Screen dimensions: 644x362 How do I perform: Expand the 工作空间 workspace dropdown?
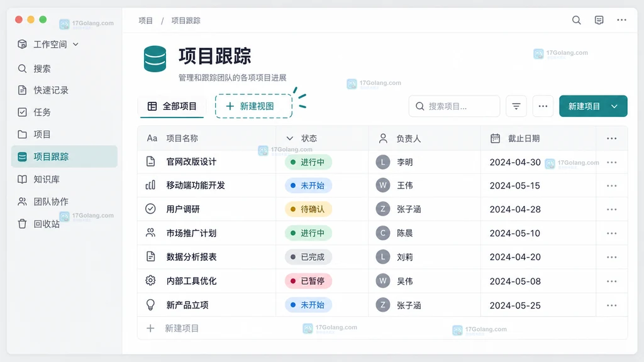[x=75, y=45]
